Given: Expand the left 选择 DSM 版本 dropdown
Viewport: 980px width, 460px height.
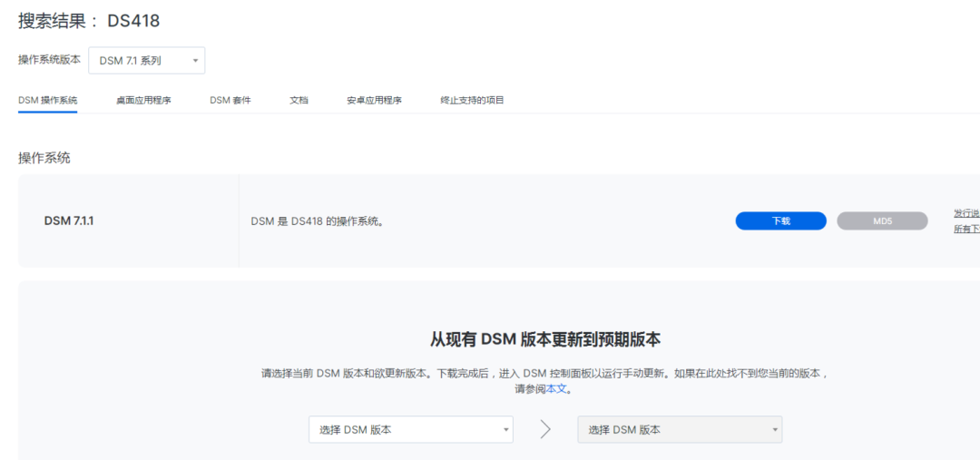Looking at the screenshot, I should tap(410, 430).
